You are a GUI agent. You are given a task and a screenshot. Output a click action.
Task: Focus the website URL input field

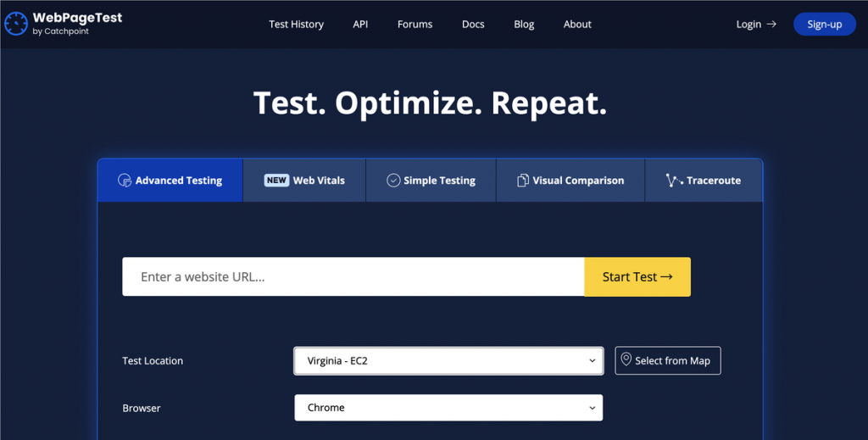tap(353, 277)
